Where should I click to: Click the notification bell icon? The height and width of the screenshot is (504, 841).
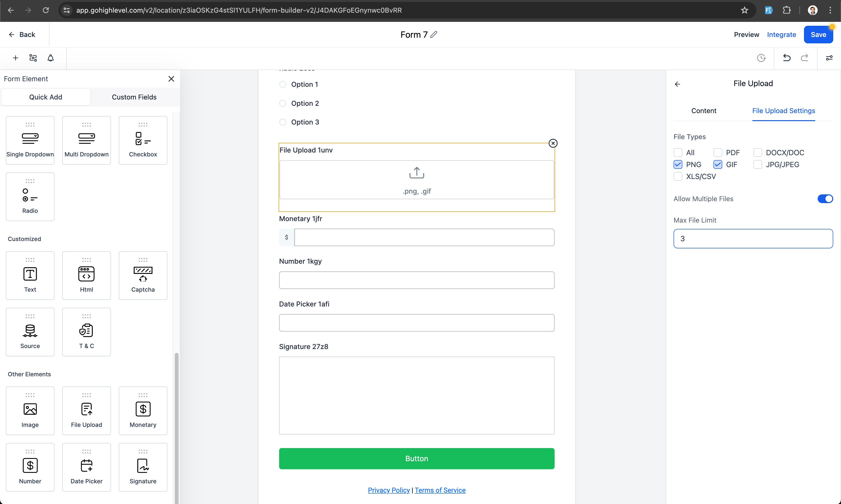[51, 58]
